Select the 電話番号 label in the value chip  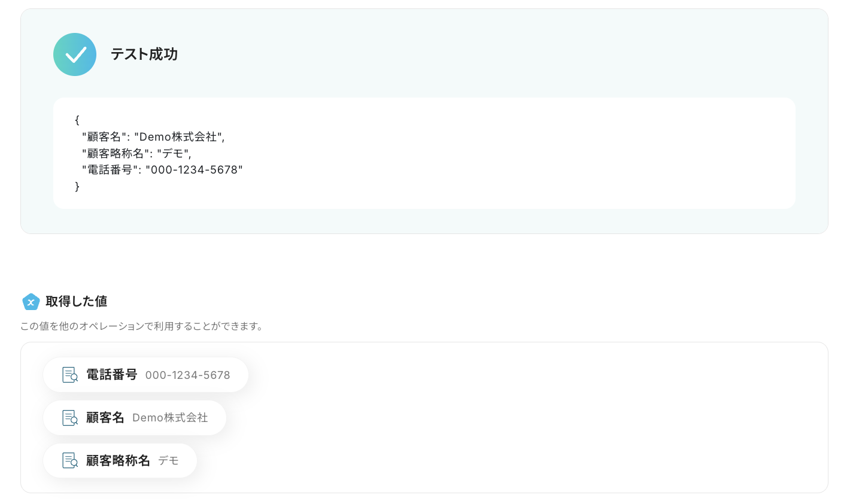pos(112,375)
